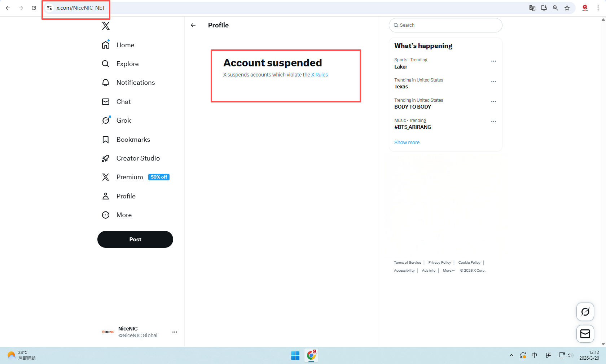Open taskbar clock and date

tap(589, 356)
